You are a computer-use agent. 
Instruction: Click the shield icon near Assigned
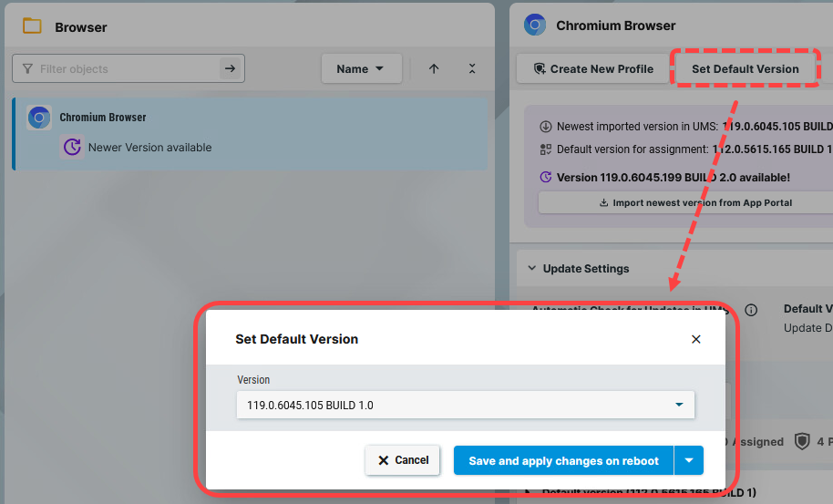pyautogui.click(x=802, y=442)
